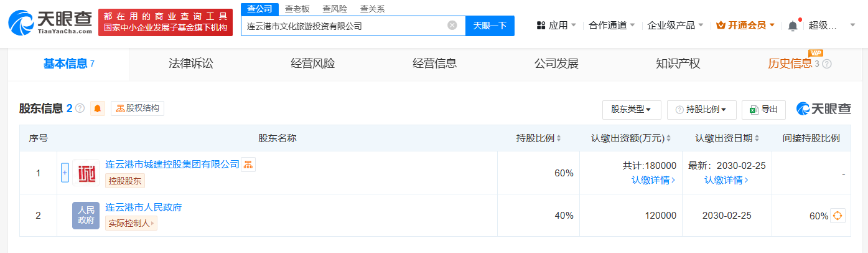The height and width of the screenshot is (253, 868).
Task: Click the 城建 company logo thumbnail
Action: click(86, 173)
